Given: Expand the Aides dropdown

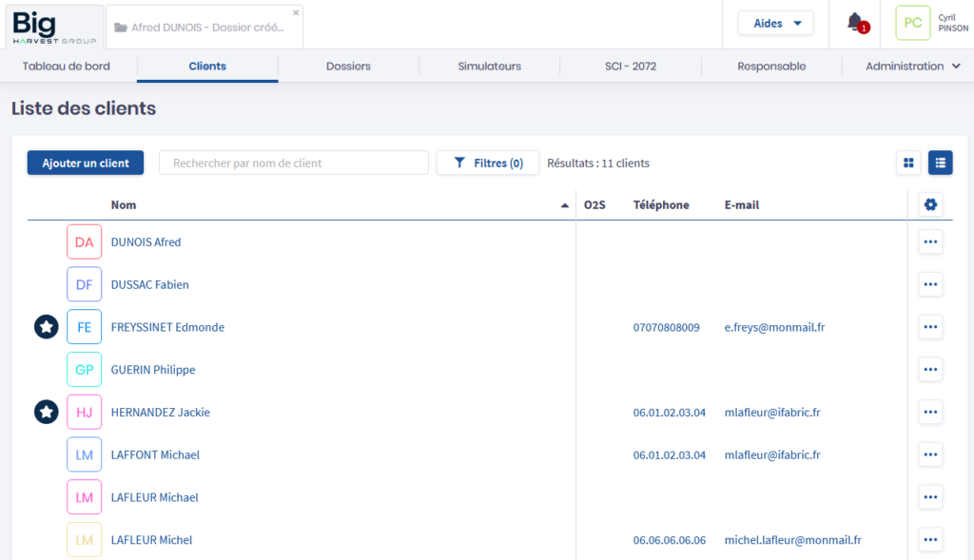Looking at the screenshot, I should pos(776,23).
